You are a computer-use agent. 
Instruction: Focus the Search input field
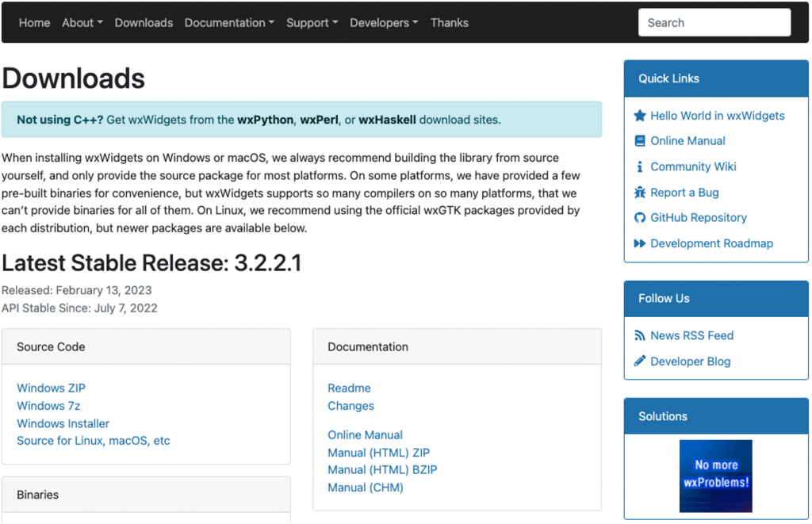[714, 23]
